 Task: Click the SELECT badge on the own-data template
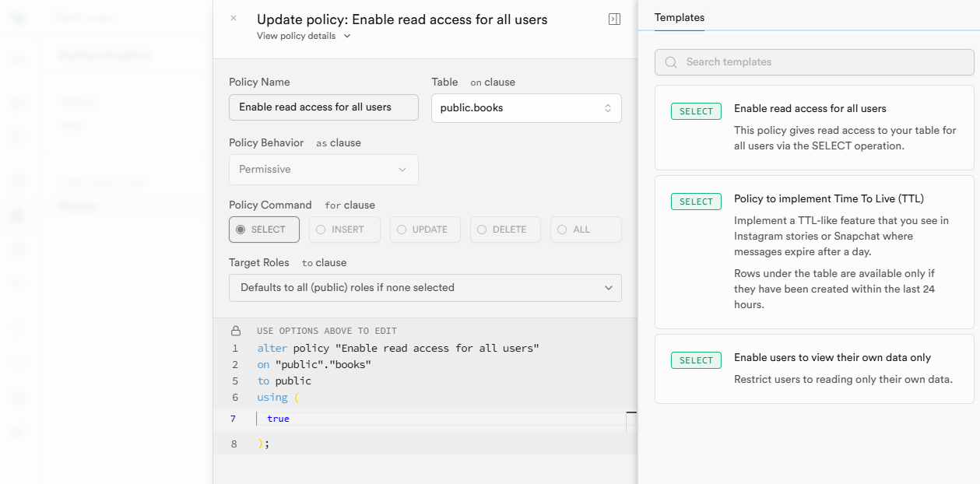(695, 359)
